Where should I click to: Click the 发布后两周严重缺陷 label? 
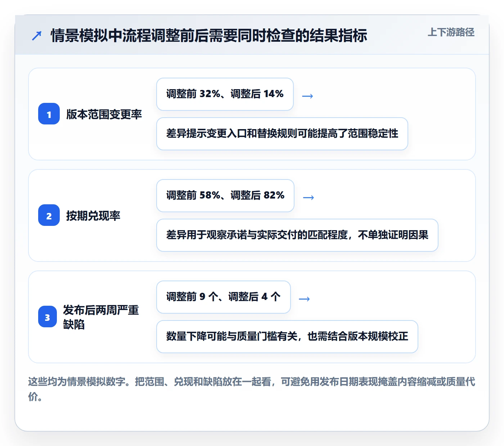[101, 317]
